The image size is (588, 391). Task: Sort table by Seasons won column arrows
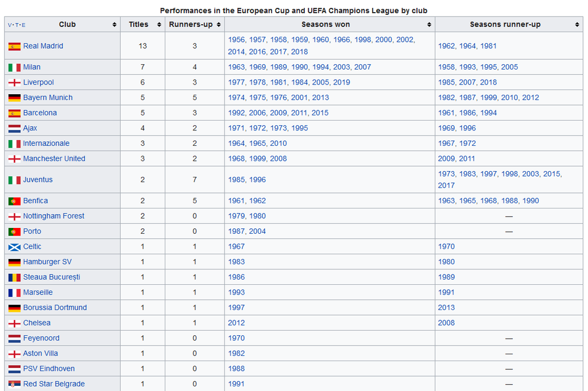429,25
